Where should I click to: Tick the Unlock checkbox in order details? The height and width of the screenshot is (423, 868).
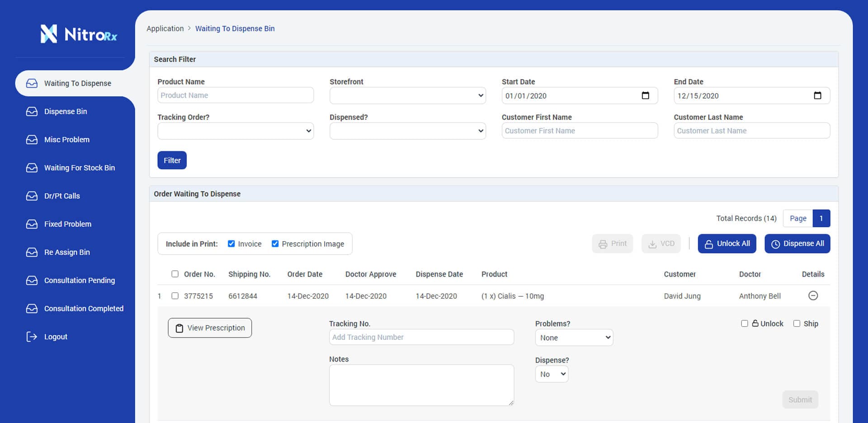click(x=745, y=324)
